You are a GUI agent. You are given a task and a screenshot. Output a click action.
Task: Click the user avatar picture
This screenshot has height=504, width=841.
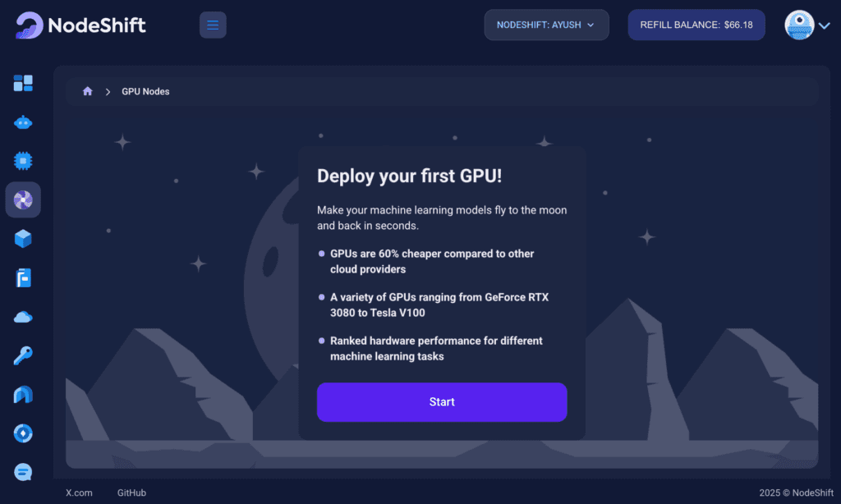[799, 25]
